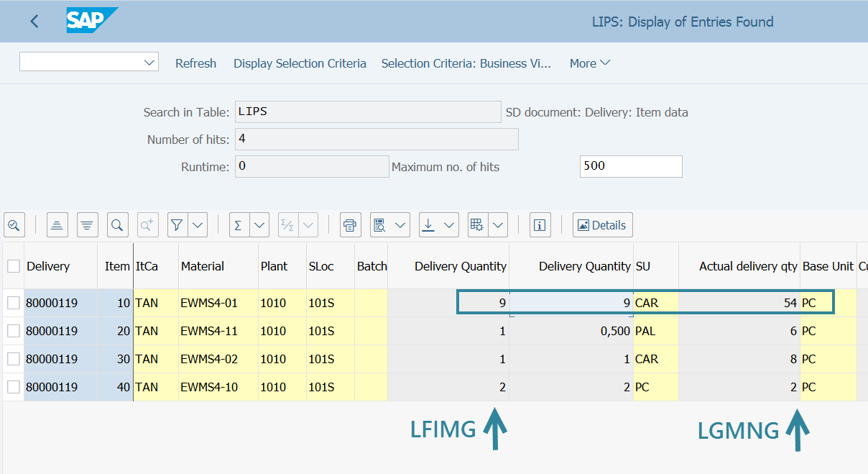Click the Print icon in toolbar
The width and height of the screenshot is (868, 474).
[x=350, y=225]
